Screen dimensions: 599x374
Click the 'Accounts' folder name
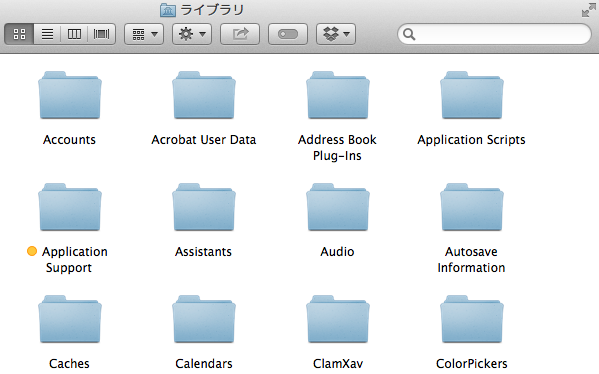[x=69, y=140]
